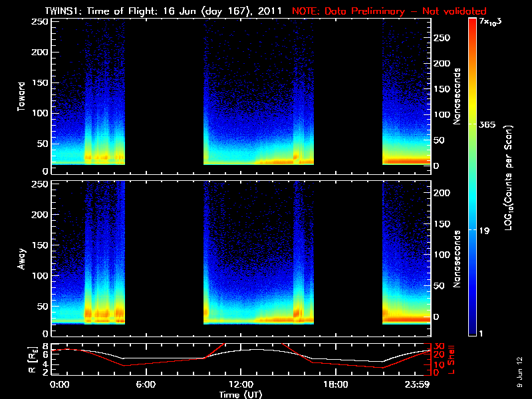Click the 'Away' y-axis label
The height and width of the screenshot is (399, 532).
pyautogui.click(x=22, y=258)
